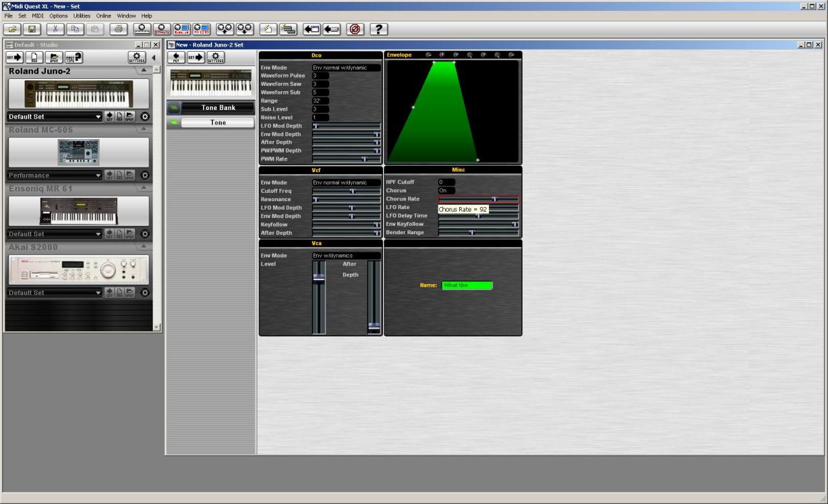Viewport: 828px width, 504px height.
Task: Click the Save disk toolbar icon
Action: tap(33, 29)
